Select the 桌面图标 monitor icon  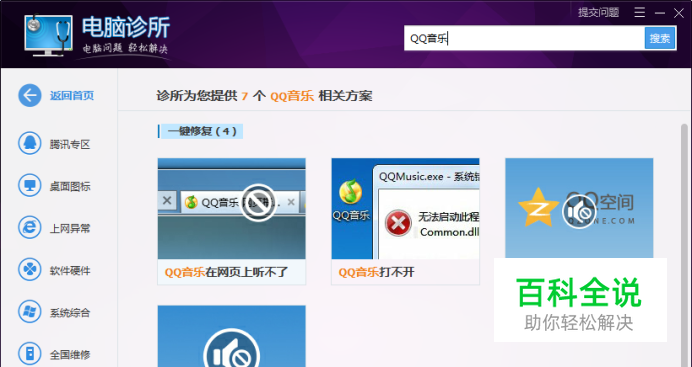[30, 186]
